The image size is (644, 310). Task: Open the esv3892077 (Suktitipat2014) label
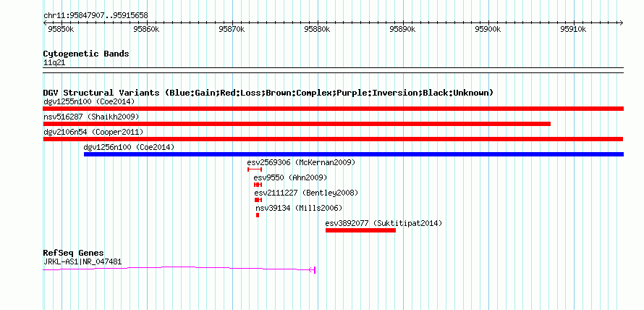(x=384, y=223)
